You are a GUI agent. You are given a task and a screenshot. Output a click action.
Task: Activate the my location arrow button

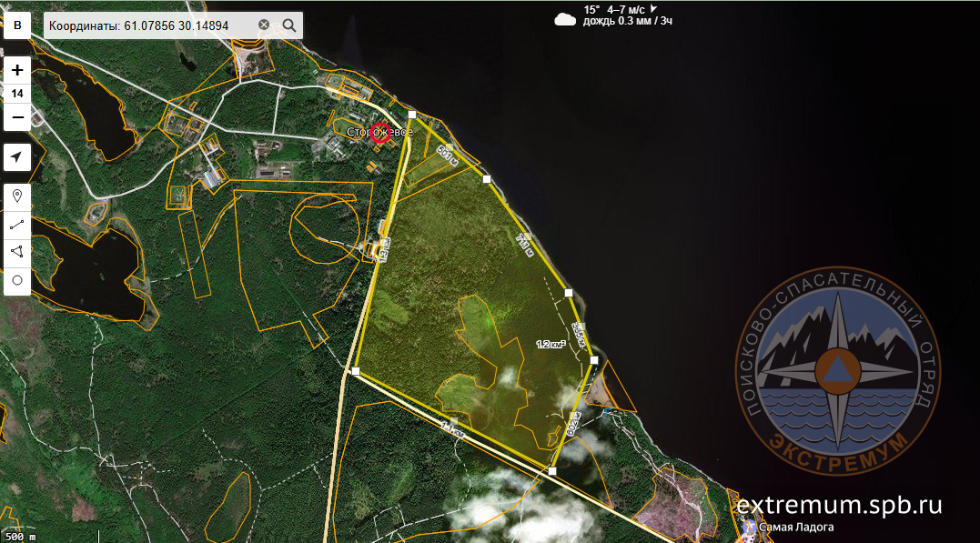17,157
